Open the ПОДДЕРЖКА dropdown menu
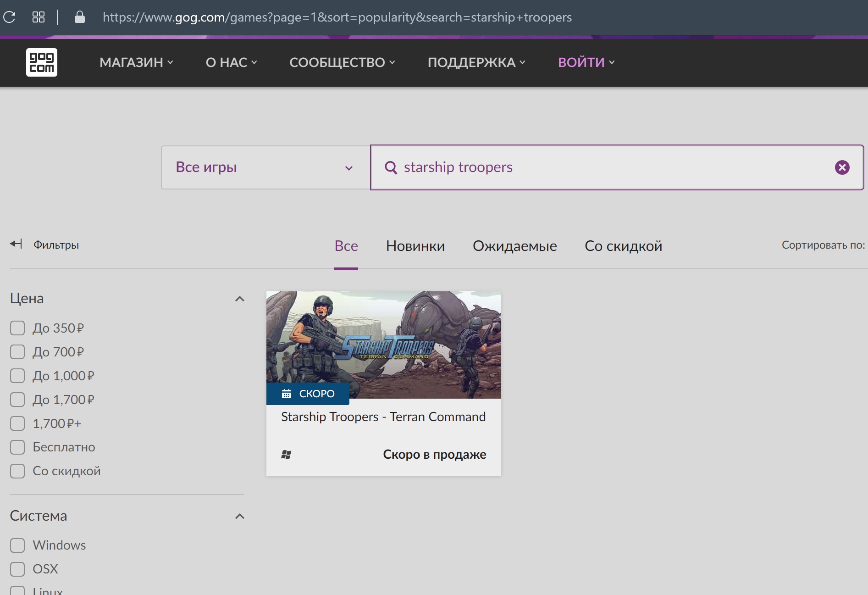Image resolution: width=868 pixels, height=595 pixels. coord(476,62)
